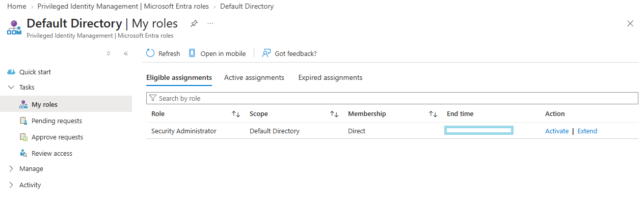Image resolution: width=644 pixels, height=202 pixels.
Task: Sort by Role column arrows
Action: 236,114
